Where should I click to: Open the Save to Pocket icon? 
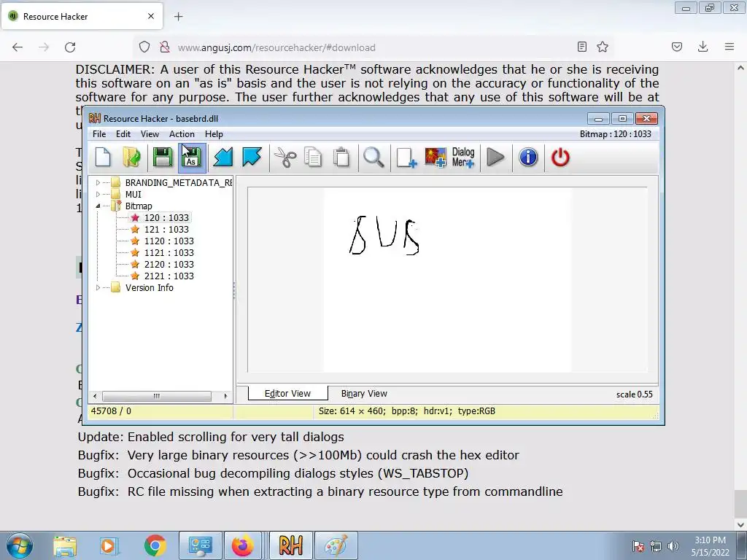pos(677,47)
